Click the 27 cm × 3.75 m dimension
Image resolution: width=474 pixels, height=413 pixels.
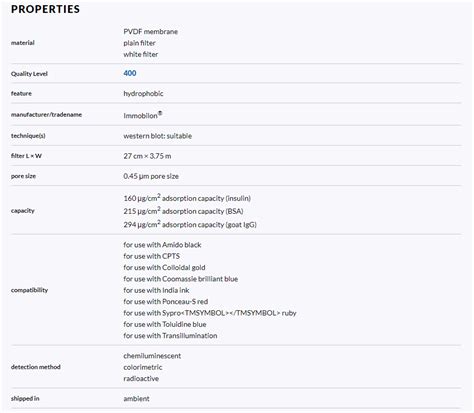147,156
